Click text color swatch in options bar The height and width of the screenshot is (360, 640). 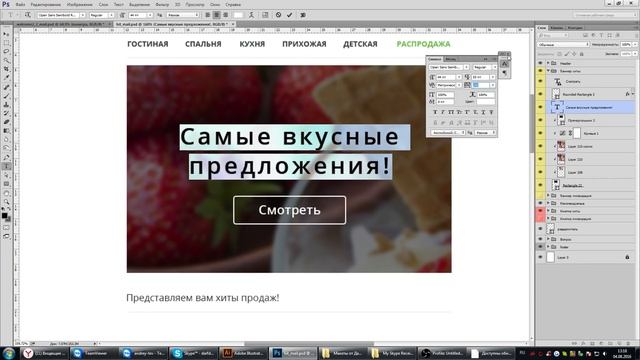pos(238,15)
